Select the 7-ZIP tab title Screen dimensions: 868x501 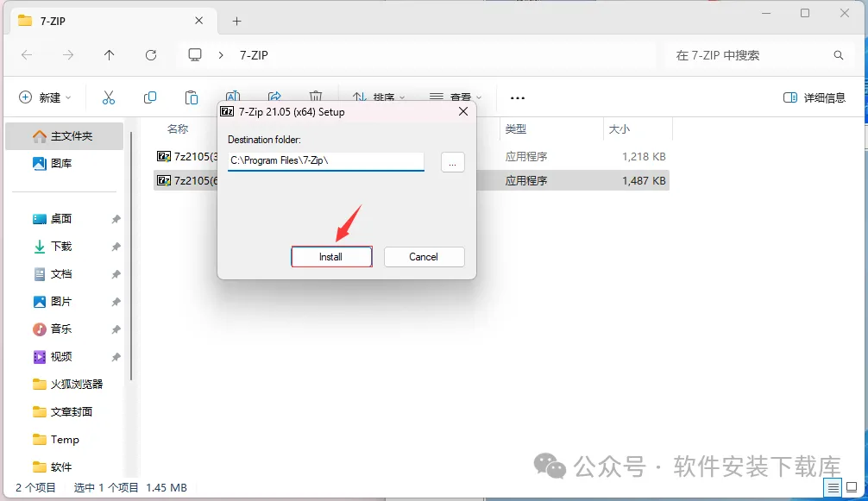[x=53, y=21]
